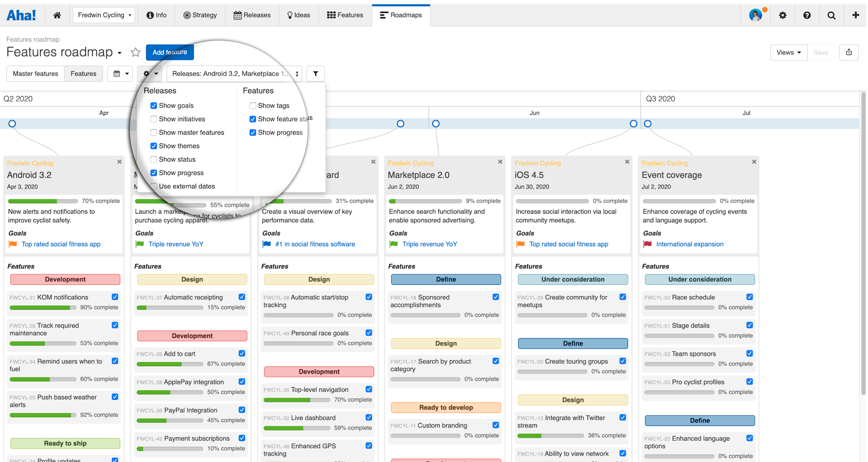
Task: Click the timeline marker at Jun start
Action: 436,124
